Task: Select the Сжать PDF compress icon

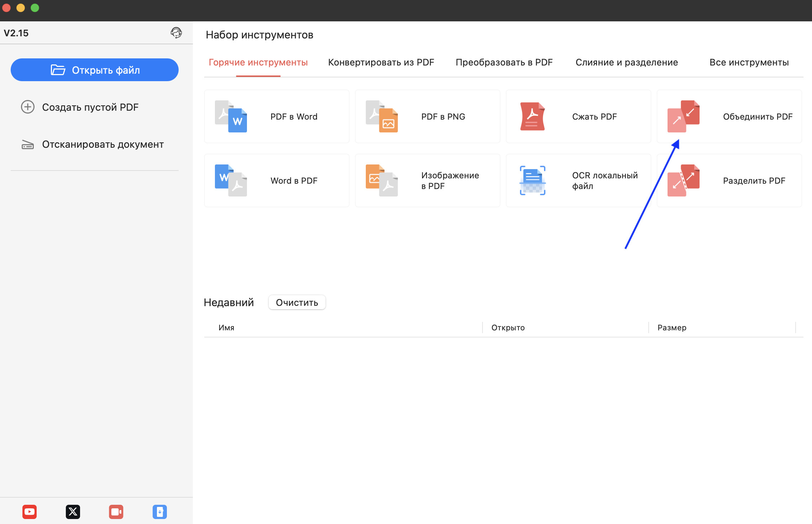Action: click(532, 116)
